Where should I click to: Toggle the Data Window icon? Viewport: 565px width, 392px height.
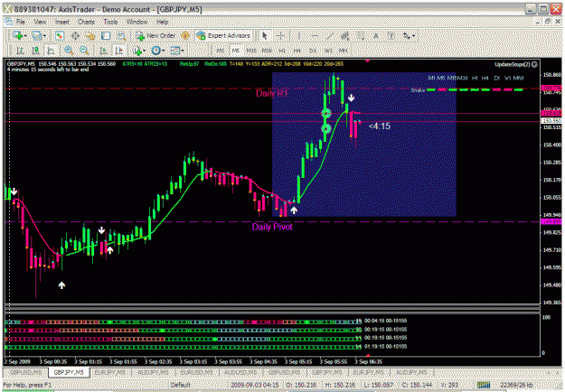coord(75,35)
